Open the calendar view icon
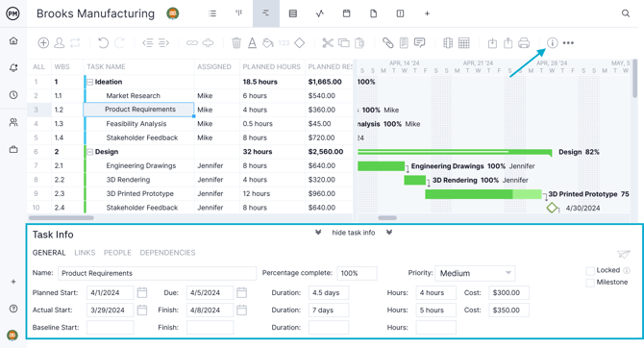The image size is (644, 348). 346,13
